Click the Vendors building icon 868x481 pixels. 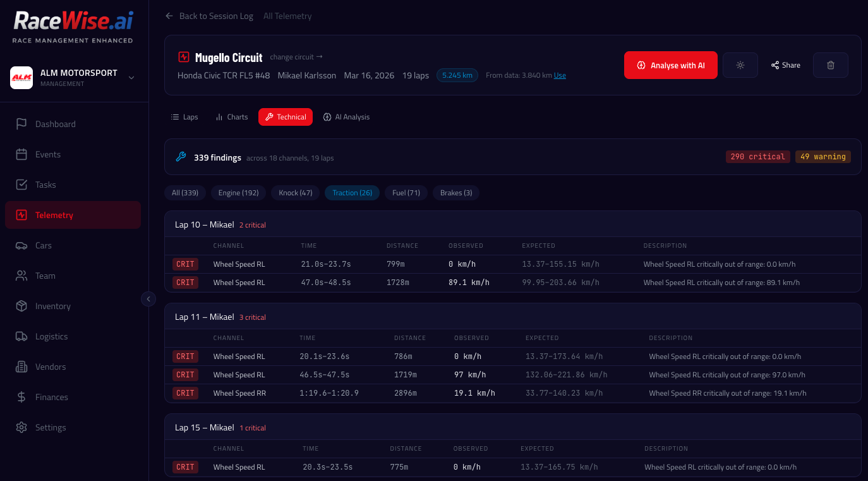pos(21,367)
